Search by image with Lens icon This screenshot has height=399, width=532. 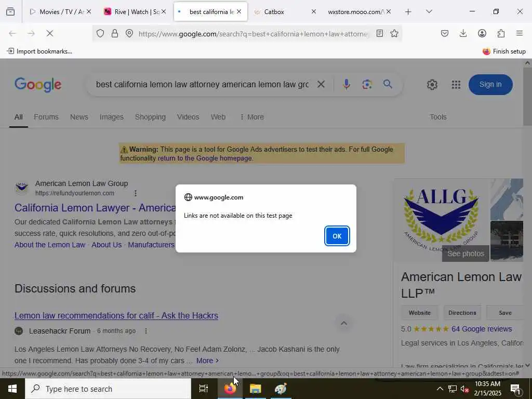point(367,84)
